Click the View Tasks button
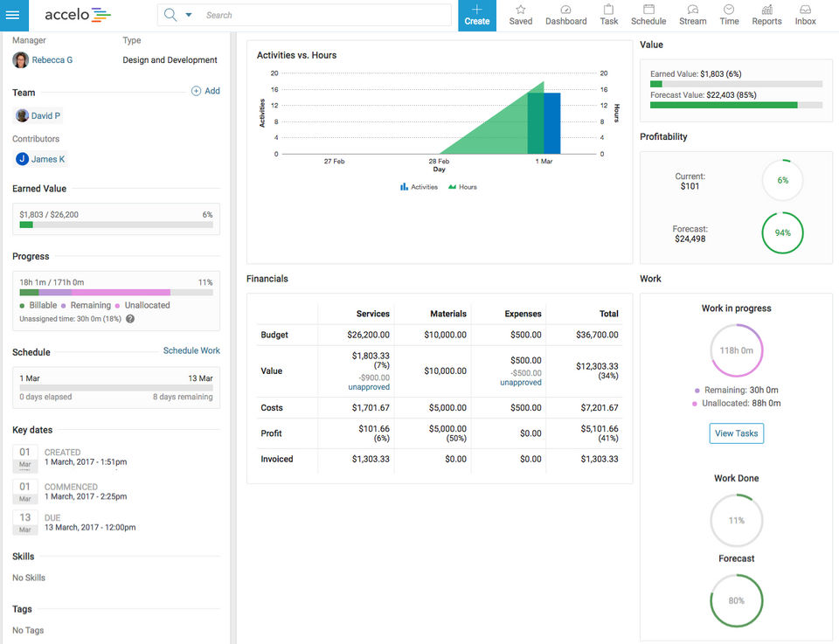The image size is (839, 644). point(736,433)
